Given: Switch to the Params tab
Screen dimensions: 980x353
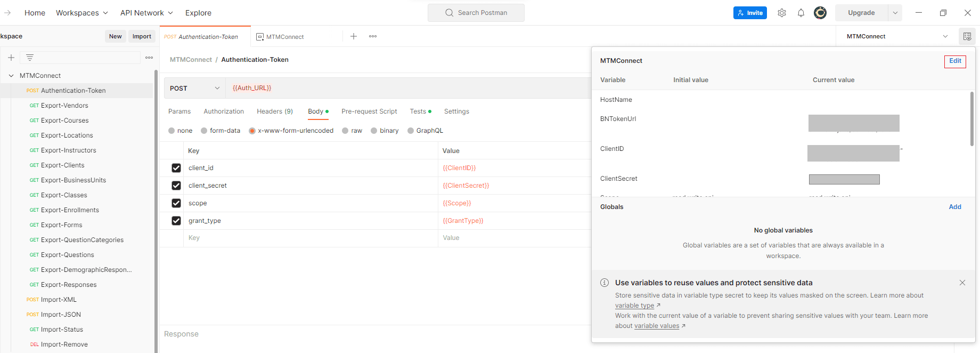Looking at the screenshot, I should pyautogui.click(x=179, y=111).
